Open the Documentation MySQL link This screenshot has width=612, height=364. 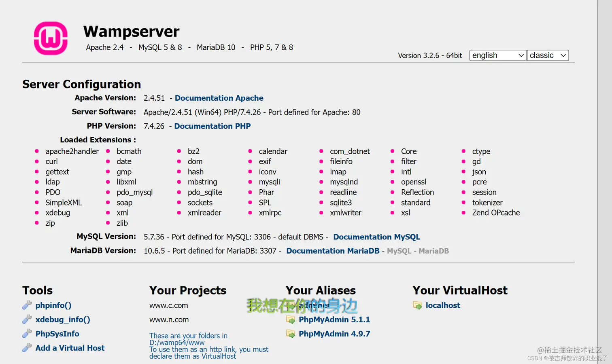(x=376, y=237)
